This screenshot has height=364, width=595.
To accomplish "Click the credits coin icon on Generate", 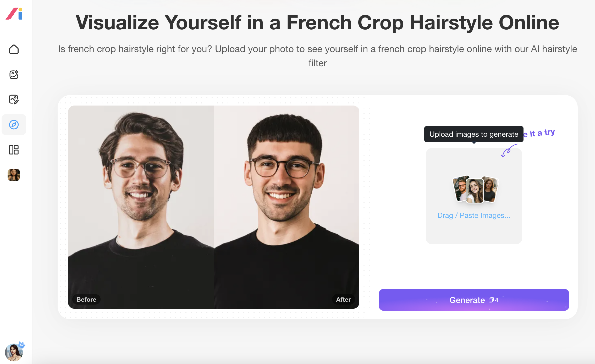I will pyautogui.click(x=491, y=300).
